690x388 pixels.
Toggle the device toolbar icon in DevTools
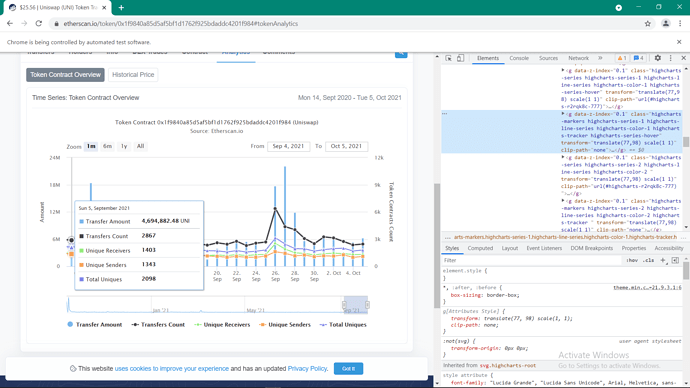[x=460, y=58]
